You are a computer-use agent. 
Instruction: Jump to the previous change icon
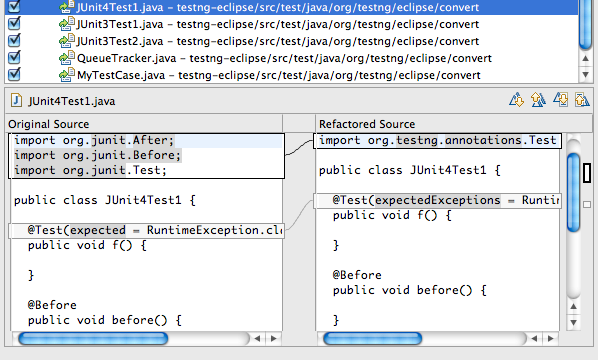pyautogui.click(x=582, y=100)
